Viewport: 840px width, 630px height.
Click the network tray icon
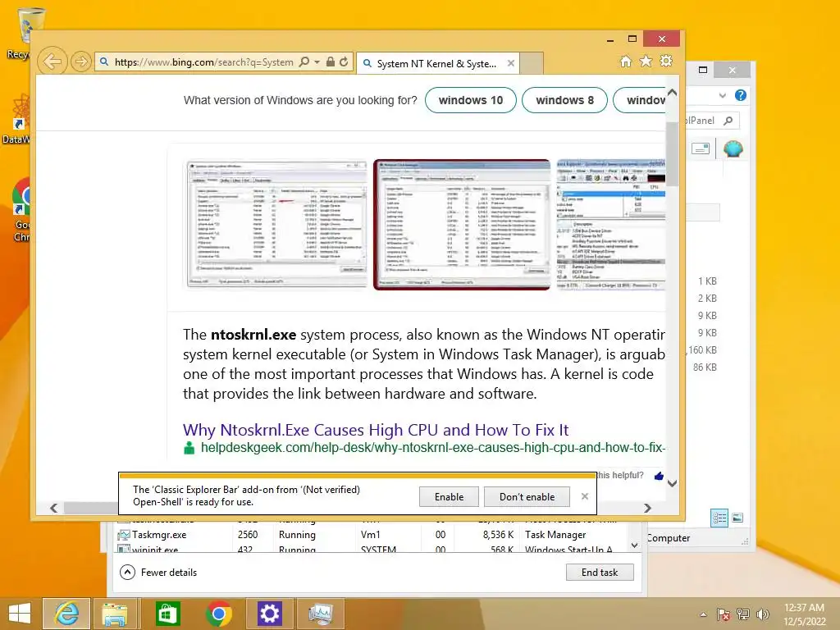click(x=742, y=614)
